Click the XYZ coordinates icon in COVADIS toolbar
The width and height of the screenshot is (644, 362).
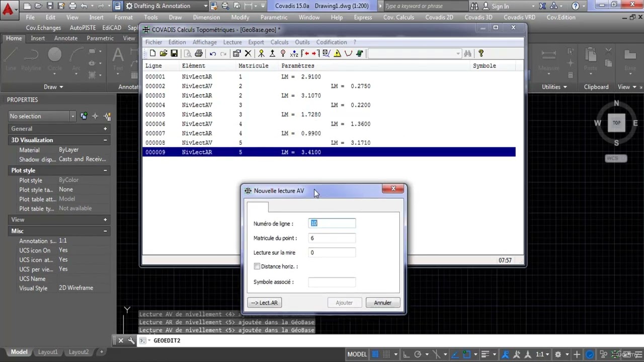tap(294, 53)
